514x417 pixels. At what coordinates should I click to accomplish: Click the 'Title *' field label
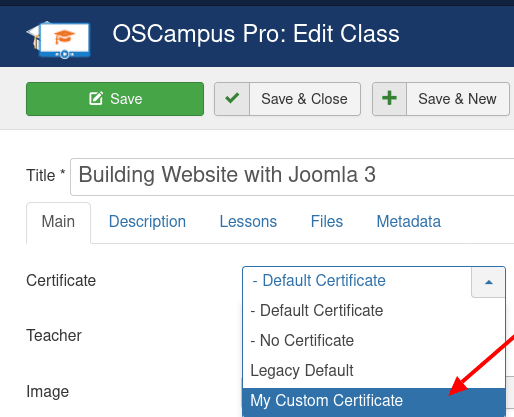(x=46, y=176)
